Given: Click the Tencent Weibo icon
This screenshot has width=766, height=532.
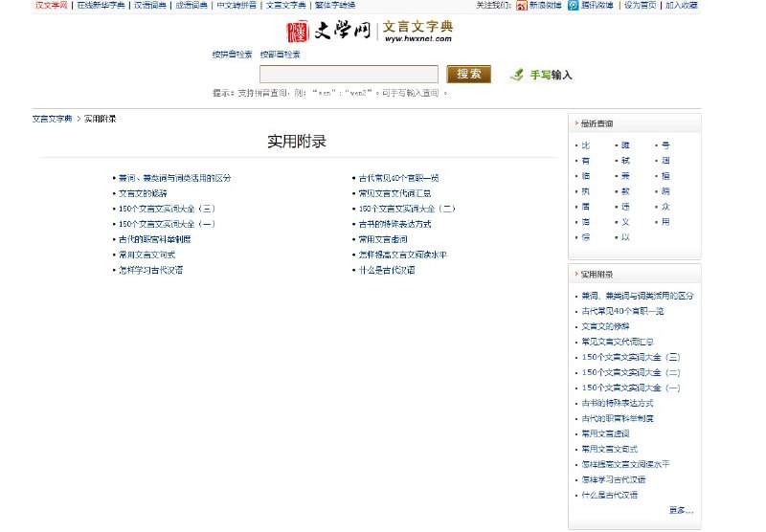Looking at the screenshot, I should point(573,6).
